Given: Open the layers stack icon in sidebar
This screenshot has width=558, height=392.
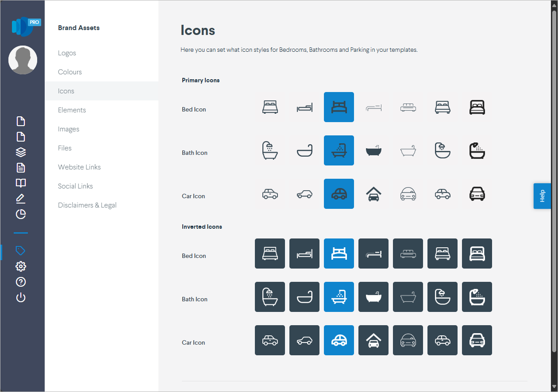Looking at the screenshot, I should [x=21, y=152].
